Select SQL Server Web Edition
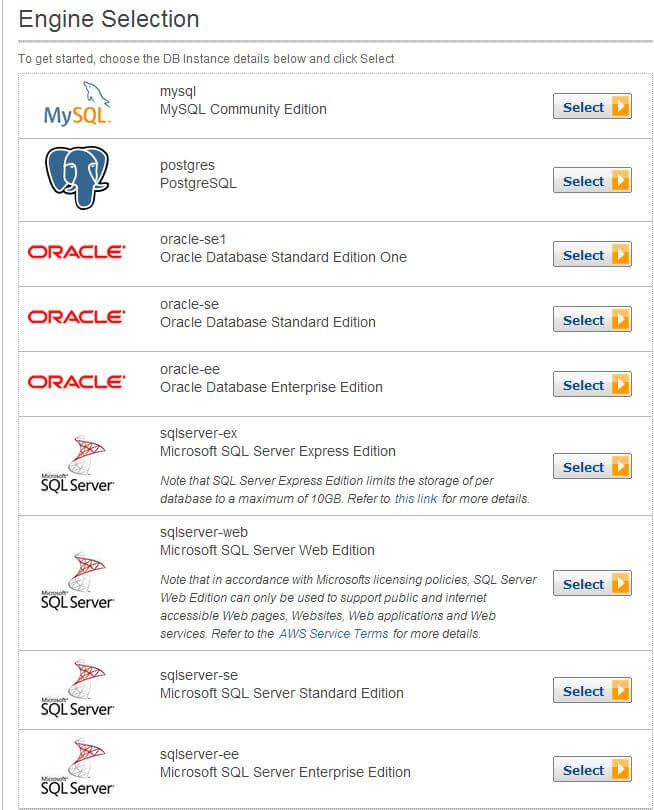The height and width of the screenshot is (810, 654). click(x=592, y=584)
